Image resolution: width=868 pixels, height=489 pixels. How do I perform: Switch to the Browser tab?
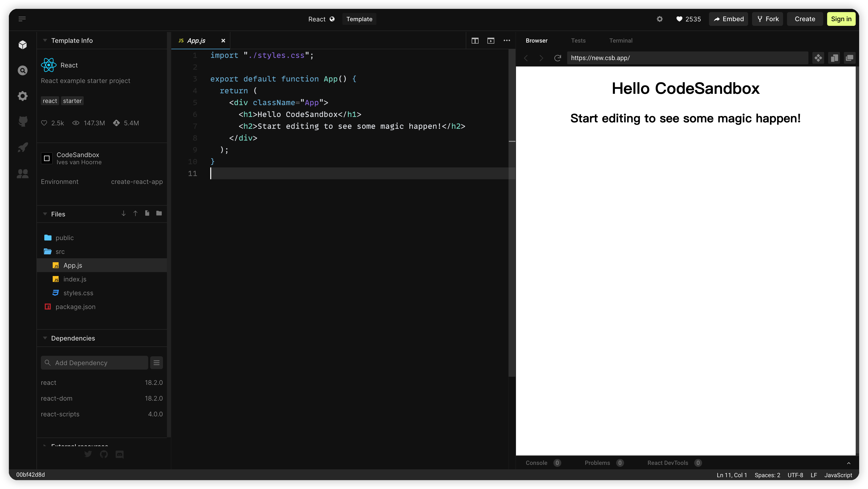[x=536, y=40]
